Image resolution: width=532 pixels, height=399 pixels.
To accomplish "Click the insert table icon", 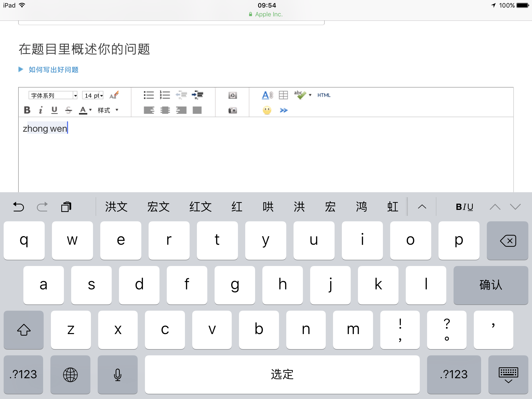I will coord(283,95).
